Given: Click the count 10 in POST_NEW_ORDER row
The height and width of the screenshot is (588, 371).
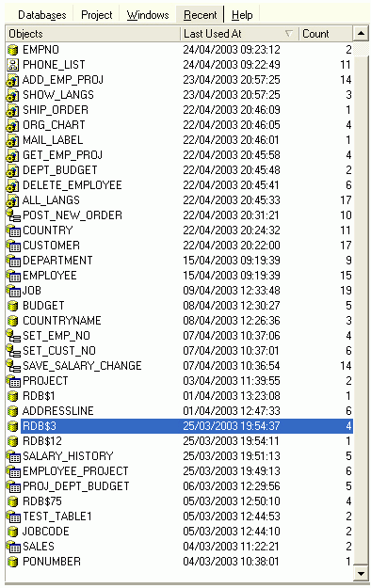Looking at the screenshot, I should [346, 215].
